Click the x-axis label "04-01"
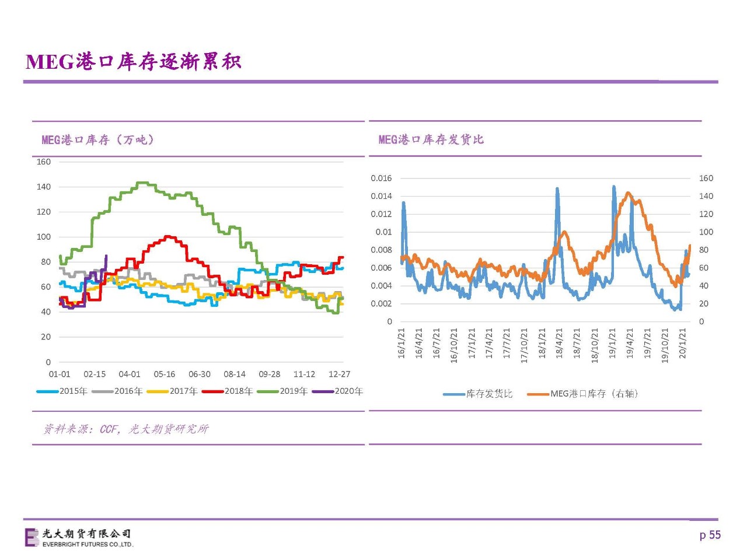 tap(130, 374)
